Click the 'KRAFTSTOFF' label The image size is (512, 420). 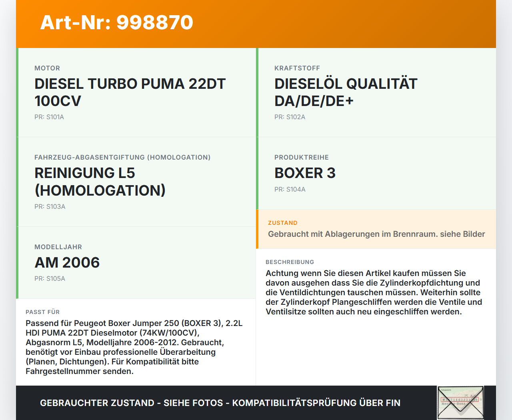click(297, 68)
